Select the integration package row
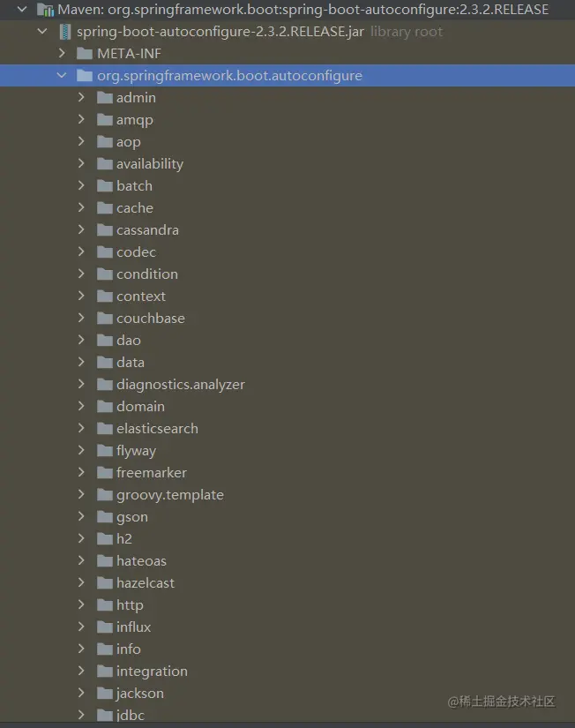 click(x=287, y=671)
